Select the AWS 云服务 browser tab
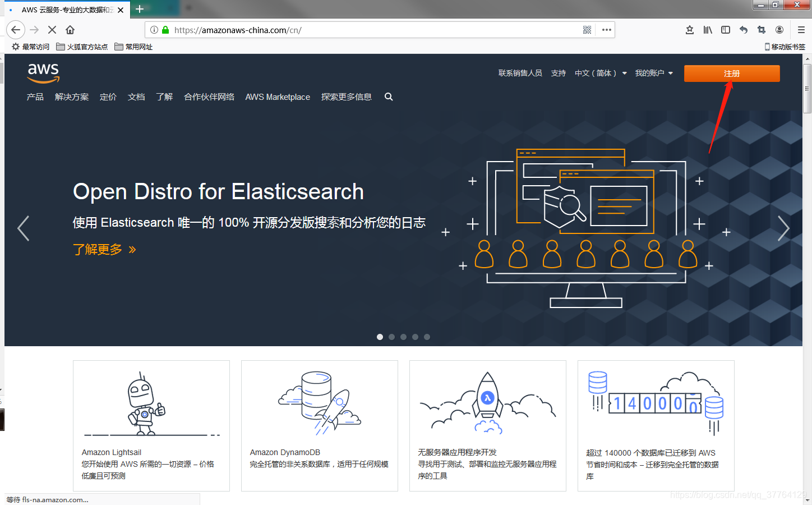 point(66,10)
